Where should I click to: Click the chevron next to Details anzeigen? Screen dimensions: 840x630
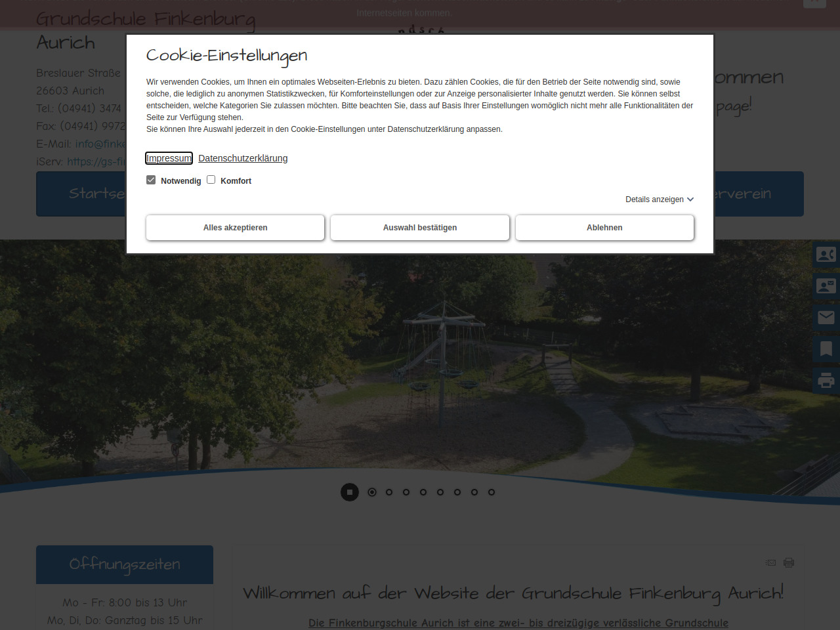click(690, 199)
